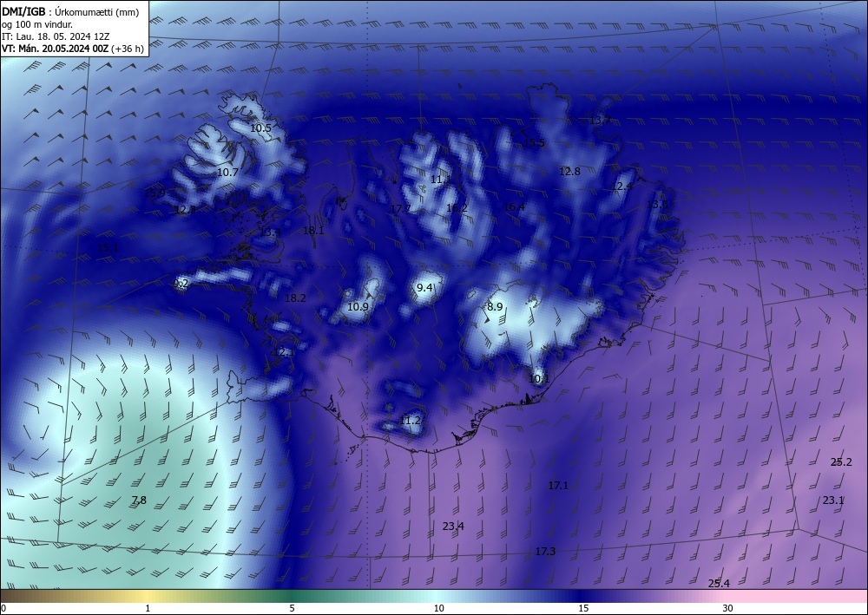Click the 'og 100 m vindur.' caption line

pyautogui.click(x=37, y=24)
